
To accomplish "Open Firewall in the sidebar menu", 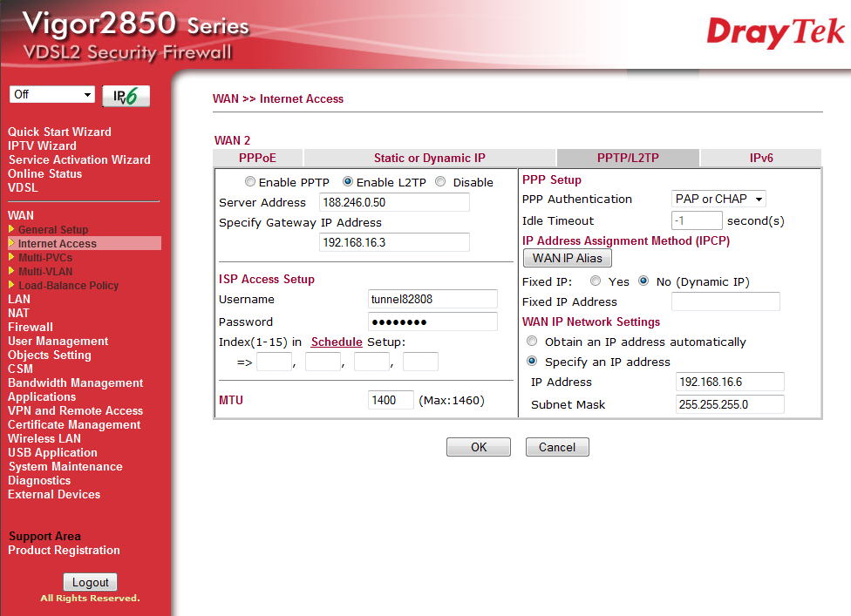I will tap(31, 327).
